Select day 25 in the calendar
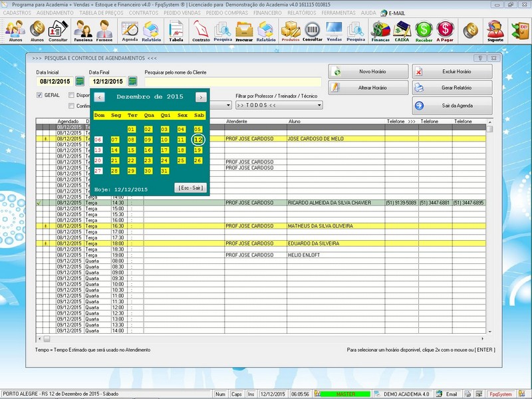This screenshot has height=399, width=532. coord(181,160)
